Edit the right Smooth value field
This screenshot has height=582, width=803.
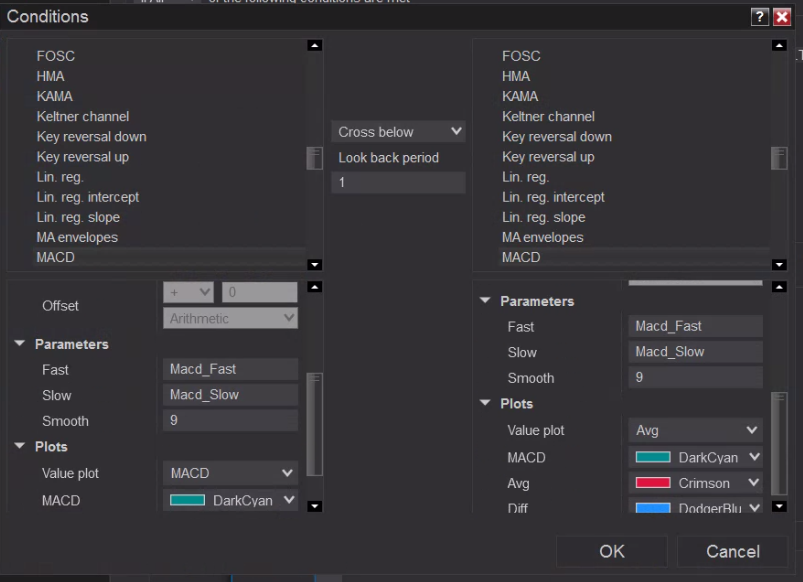click(x=695, y=377)
